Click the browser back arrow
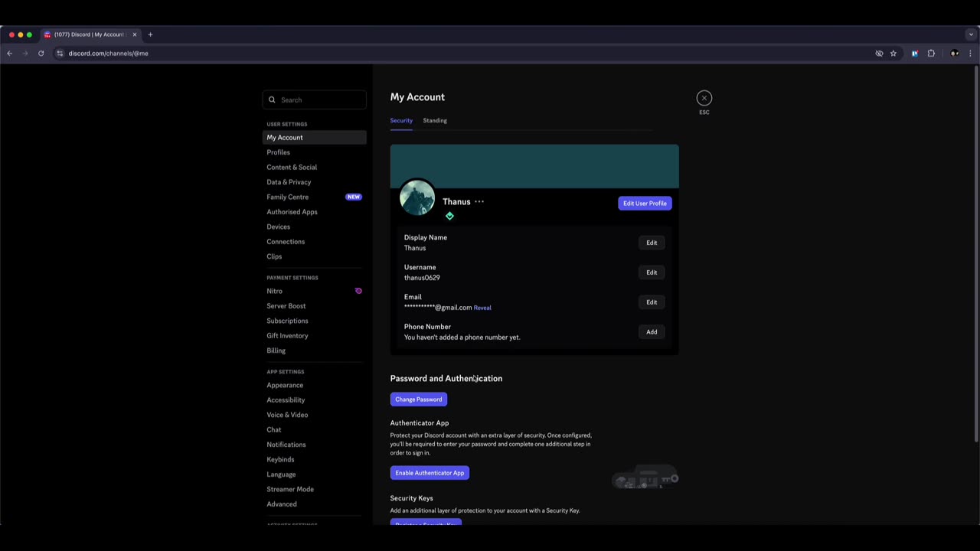980x551 pixels. 9,54
